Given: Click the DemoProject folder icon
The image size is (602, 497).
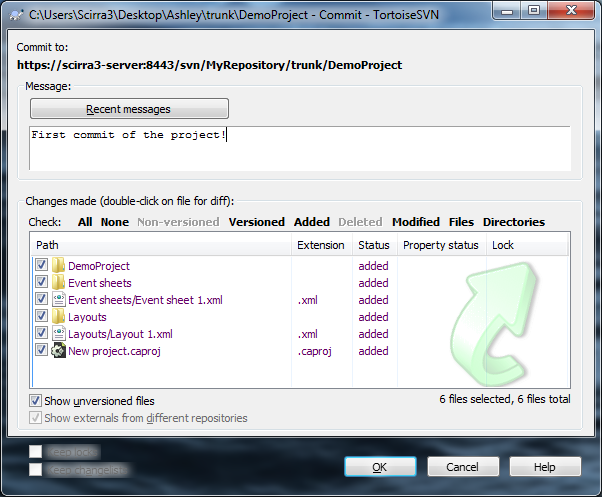Looking at the screenshot, I should pyautogui.click(x=58, y=266).
